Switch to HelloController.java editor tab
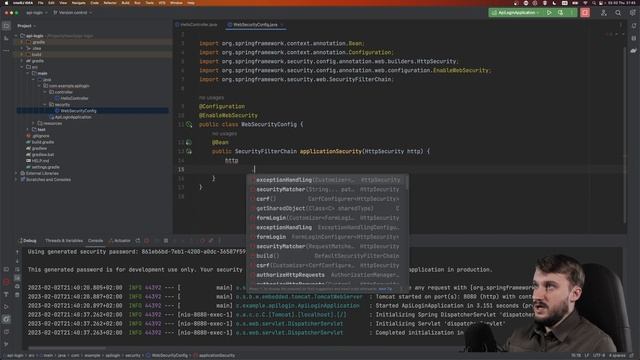Viewport: 640px width, 360px height. tap(198, 25)
